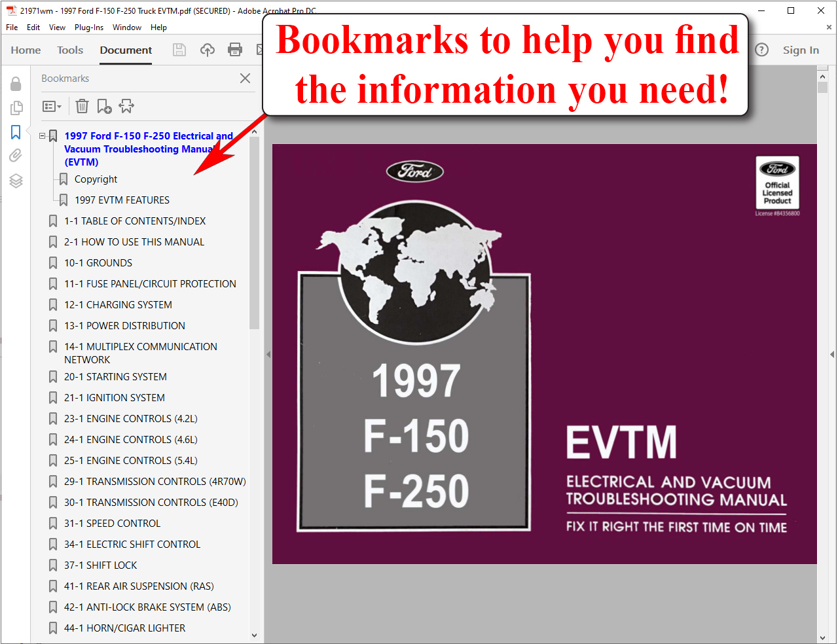Image resolution: width=838 pixels, height=644 pixels.
Task: Click the new bookmark icon
Action: click(104, 106)
